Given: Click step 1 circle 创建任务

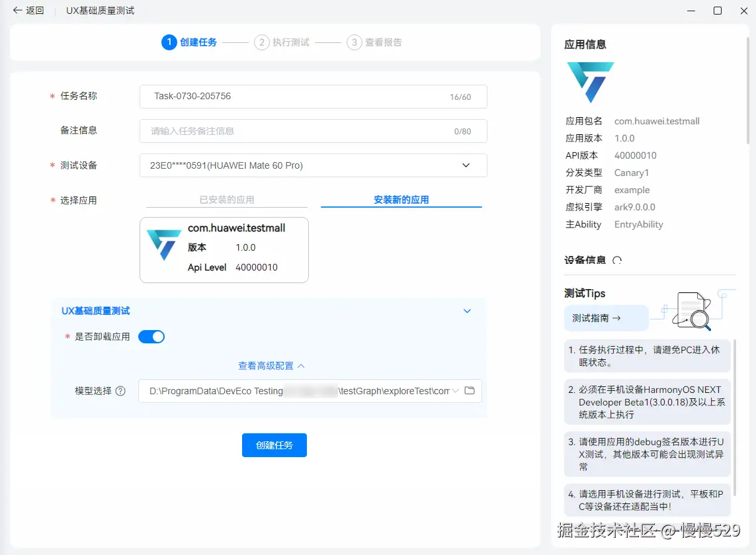Looking at the screenshot, I should (169, 42).
